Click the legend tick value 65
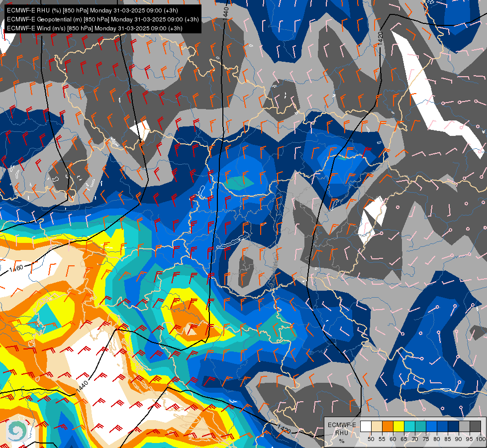This screenshot has height=448, width=487. click(404, 439)
